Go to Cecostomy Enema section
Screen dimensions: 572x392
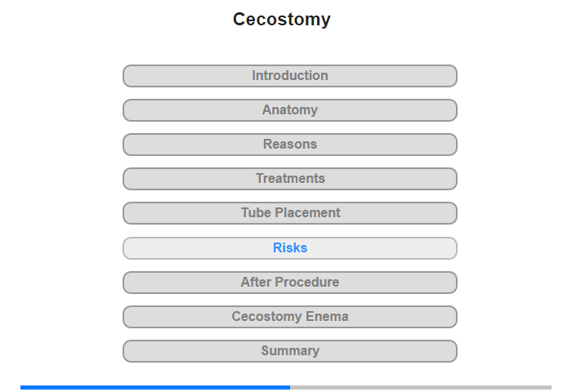(289, 317)
